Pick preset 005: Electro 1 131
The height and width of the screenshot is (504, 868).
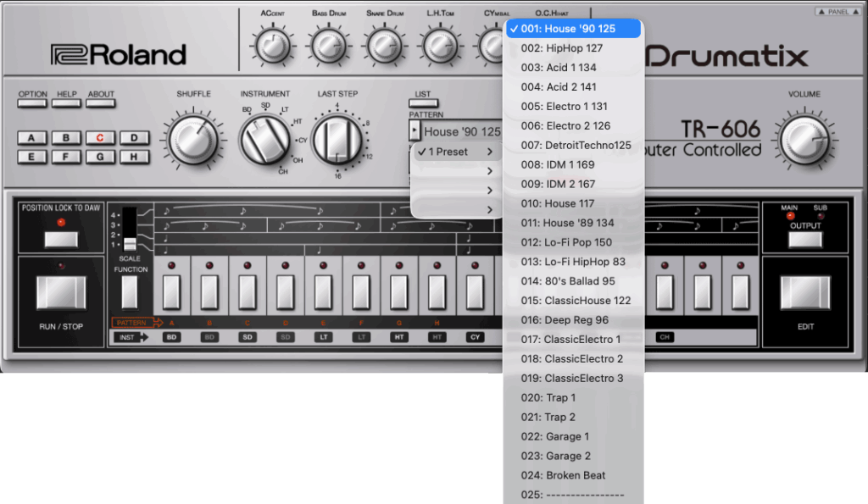(x=574, y=106)
